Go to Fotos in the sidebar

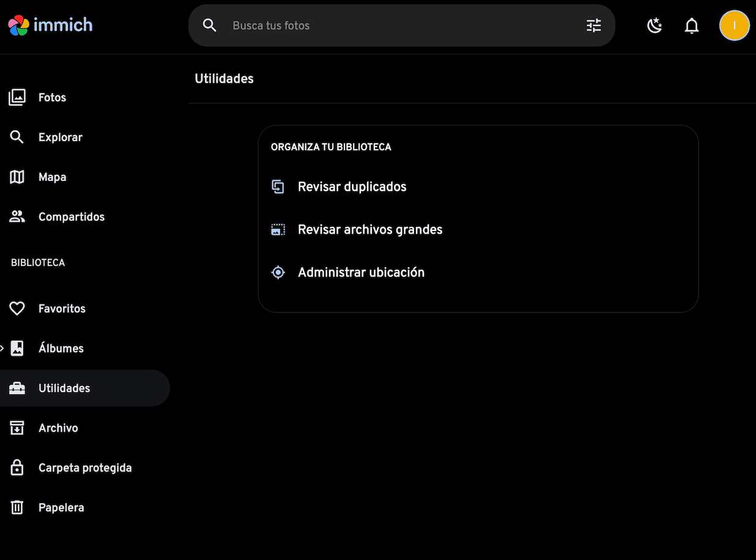pos(52,97)
